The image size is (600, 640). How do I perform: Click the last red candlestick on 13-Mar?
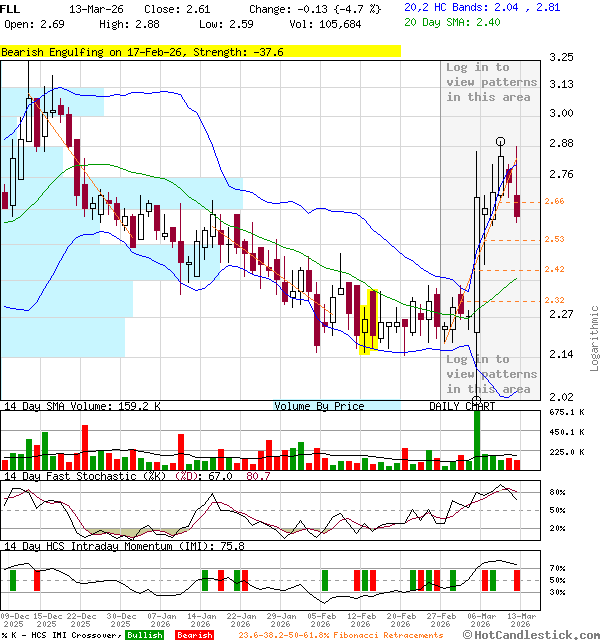pos(517,206)
